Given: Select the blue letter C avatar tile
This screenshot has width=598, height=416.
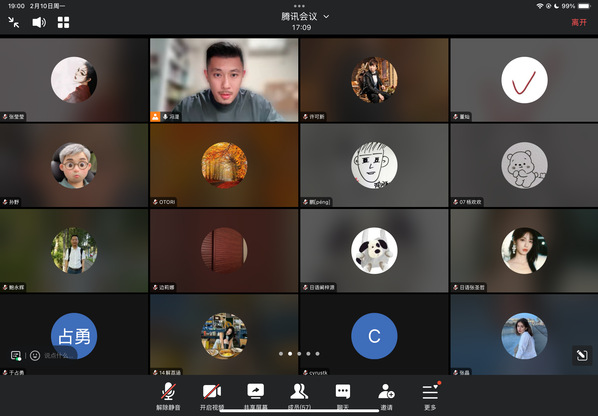Looking at the screenshot, I should pyautogui.click(x=374, y=334).
